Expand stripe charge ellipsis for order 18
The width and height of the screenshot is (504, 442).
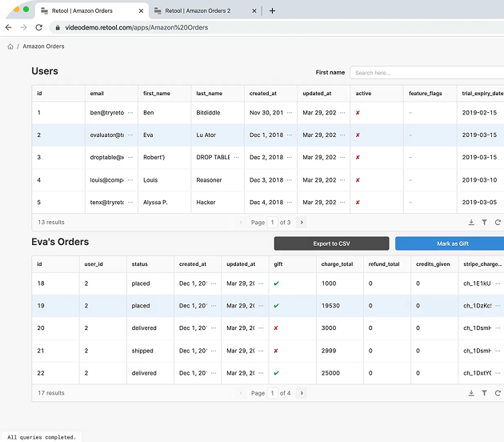pos(498,283)
